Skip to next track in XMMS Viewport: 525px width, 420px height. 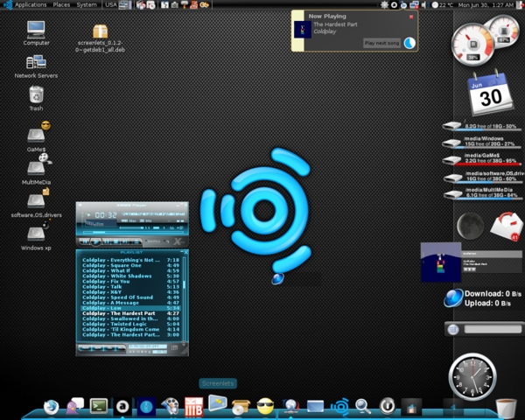click(125, 241)
